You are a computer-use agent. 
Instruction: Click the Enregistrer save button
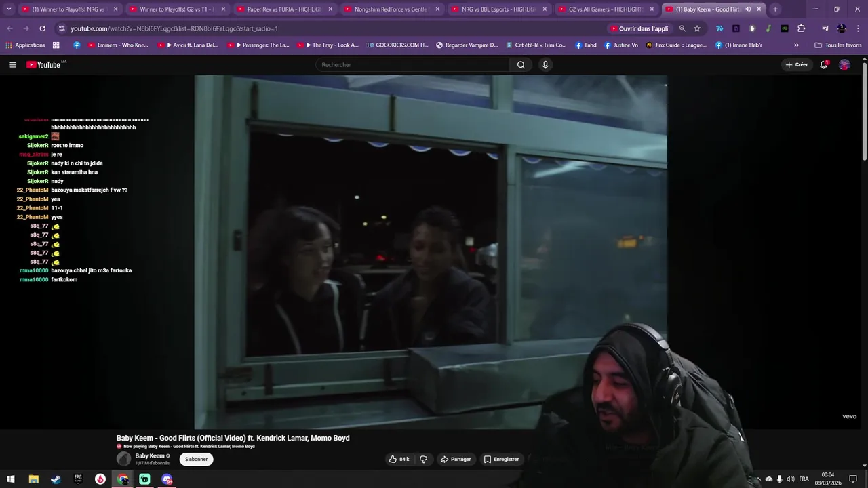tap(501, 459)
